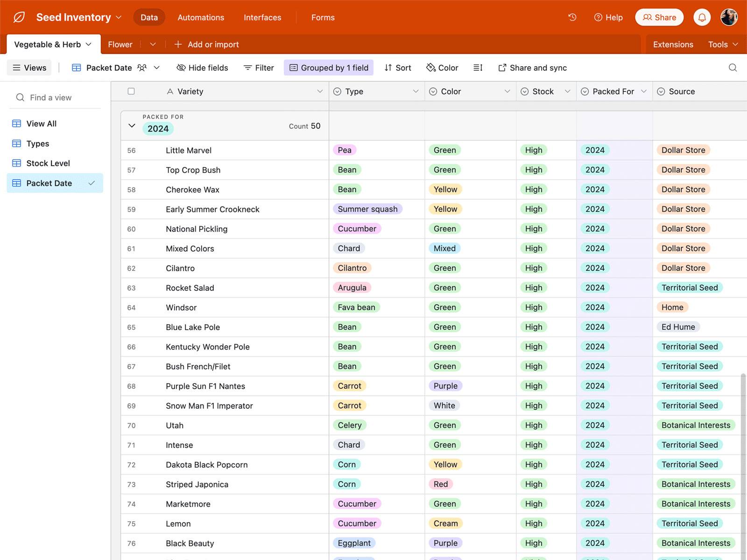Collapse the 2024 Packed For group
This screenshot has height=560, width=747.
[x=132, y=126]
